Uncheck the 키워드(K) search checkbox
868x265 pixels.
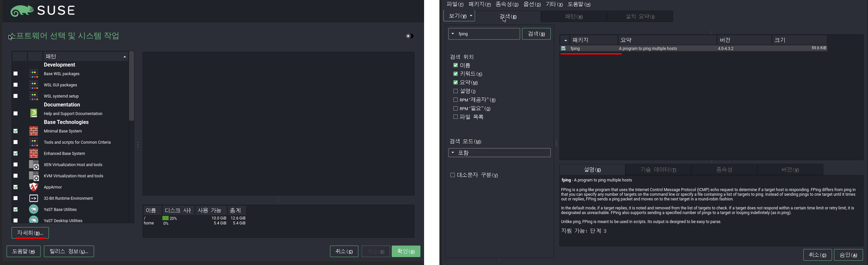pyautogui.click(x=455, y=73)
